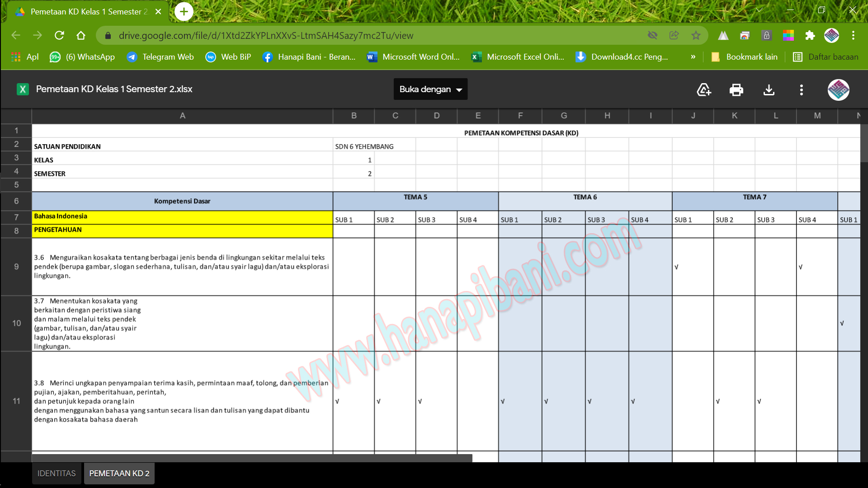868x488 pixels.
Task: Download the xlsx file
Action: (x=769, y=89)
